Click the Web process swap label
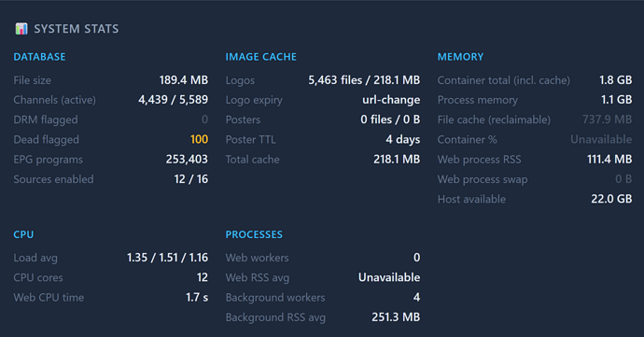 pyautogui.click(x=483, y=179)
